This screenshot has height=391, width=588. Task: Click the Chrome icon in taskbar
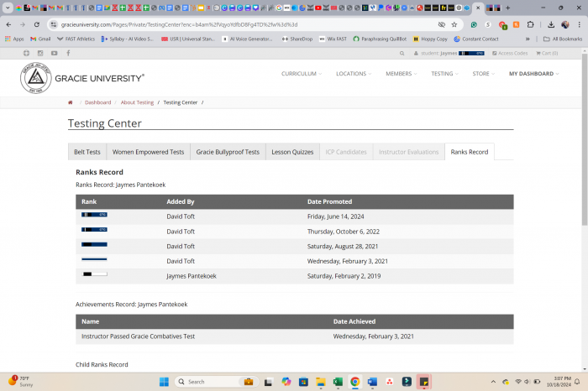[x=355, y=382]
